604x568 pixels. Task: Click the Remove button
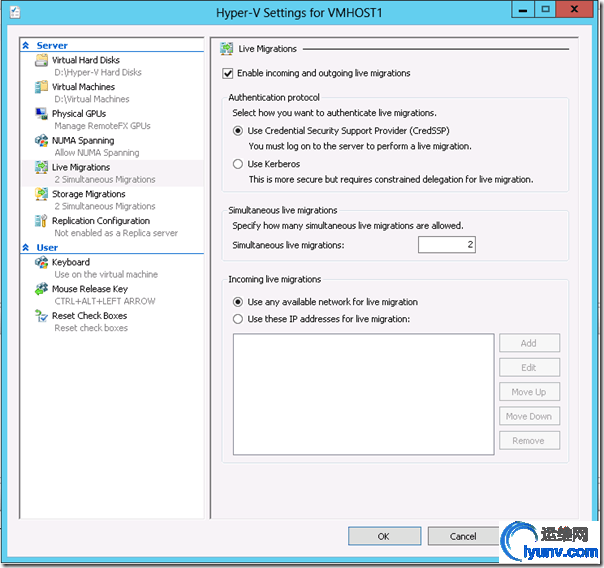[529, 440]
